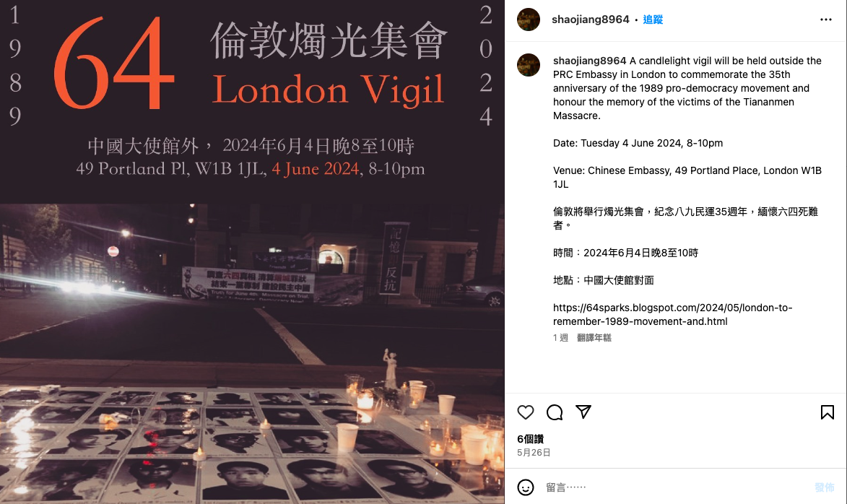Open shaojiang8964 username in header
Screen dimensions: 847x504
click(591, 19)
